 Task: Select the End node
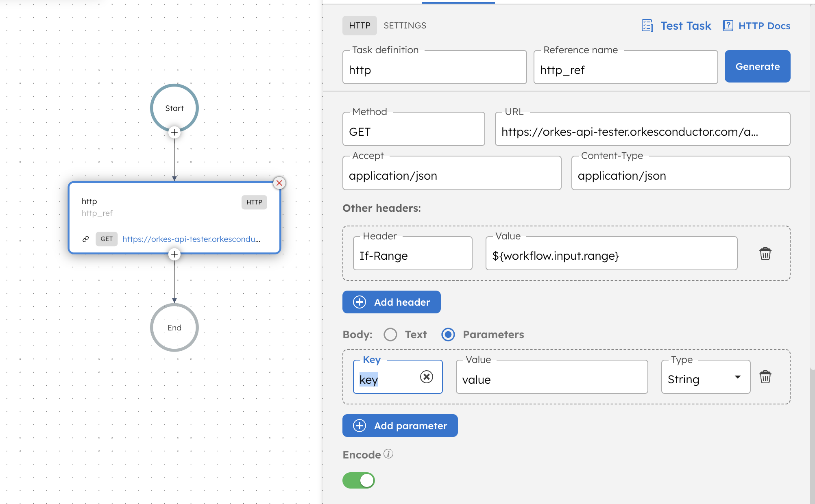pyautogui.click(x=174, y=328)
